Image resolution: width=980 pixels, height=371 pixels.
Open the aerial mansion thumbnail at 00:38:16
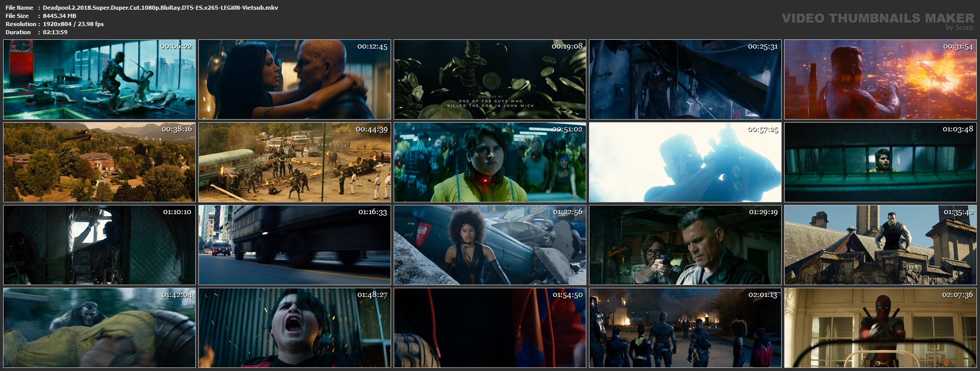99,162
